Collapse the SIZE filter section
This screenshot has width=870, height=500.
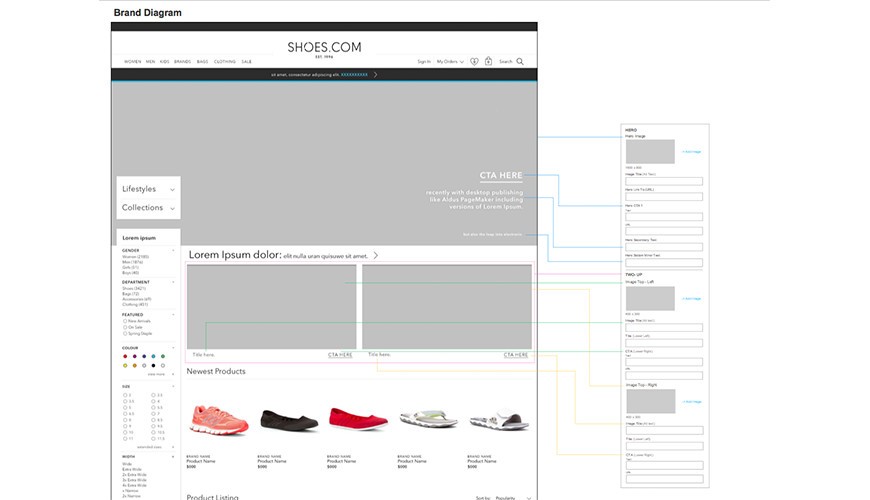pos(173,386)
